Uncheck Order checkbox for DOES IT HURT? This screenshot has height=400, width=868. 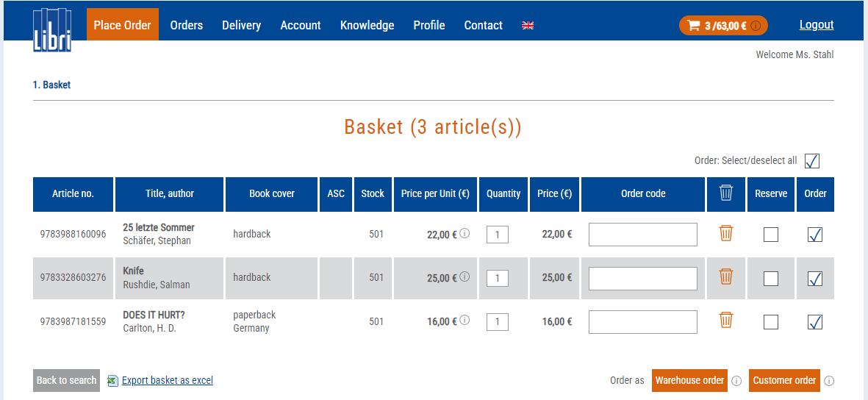pyautogui.click(x=815, y=322)
